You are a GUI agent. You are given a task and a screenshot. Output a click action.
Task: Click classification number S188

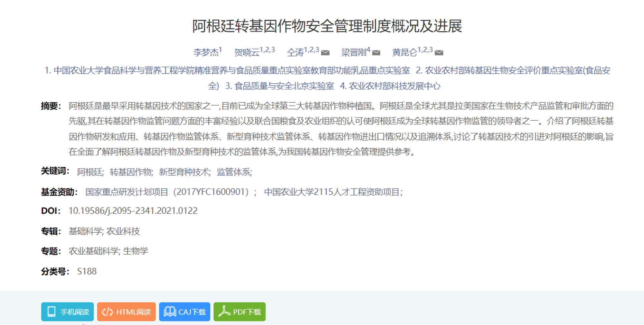click(87, 271)
